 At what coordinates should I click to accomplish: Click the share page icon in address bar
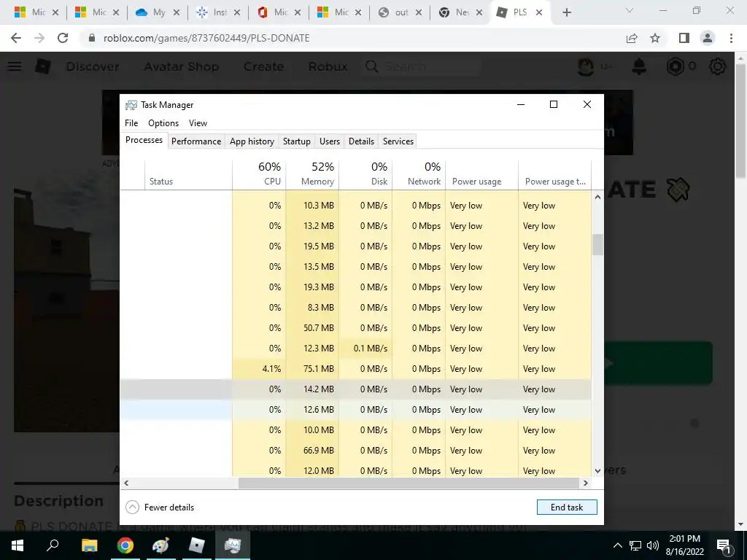[632, 38]
